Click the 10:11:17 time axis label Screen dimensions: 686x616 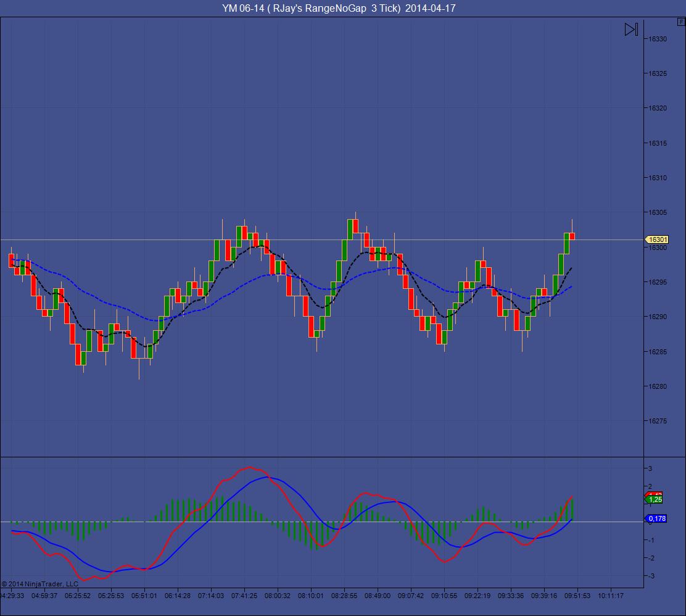pos(611,596)
